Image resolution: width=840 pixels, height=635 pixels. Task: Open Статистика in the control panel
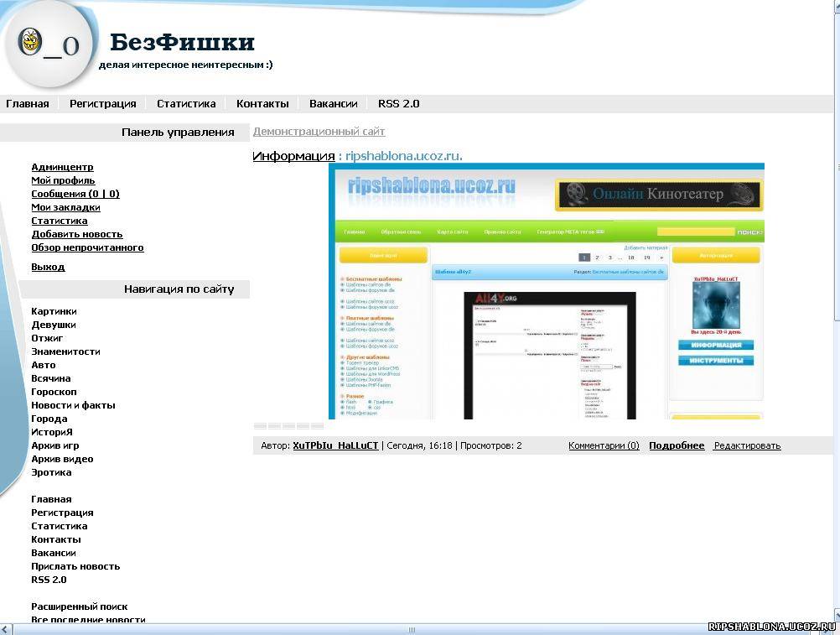[x=59, y=221]
